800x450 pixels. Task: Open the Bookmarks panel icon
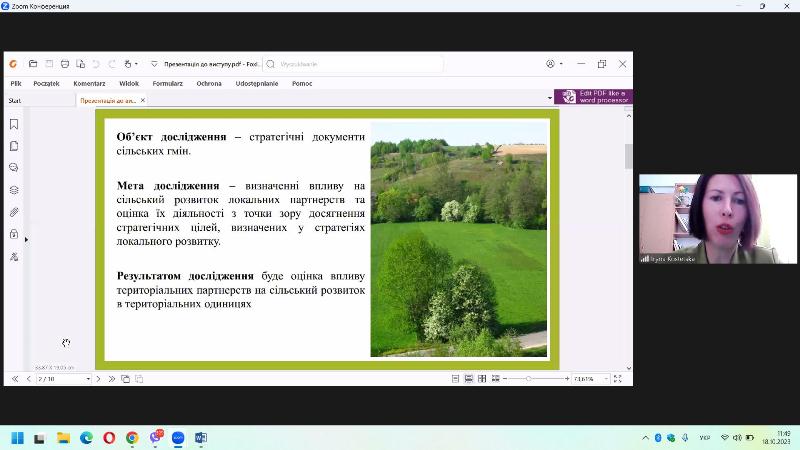coord(14,124)
